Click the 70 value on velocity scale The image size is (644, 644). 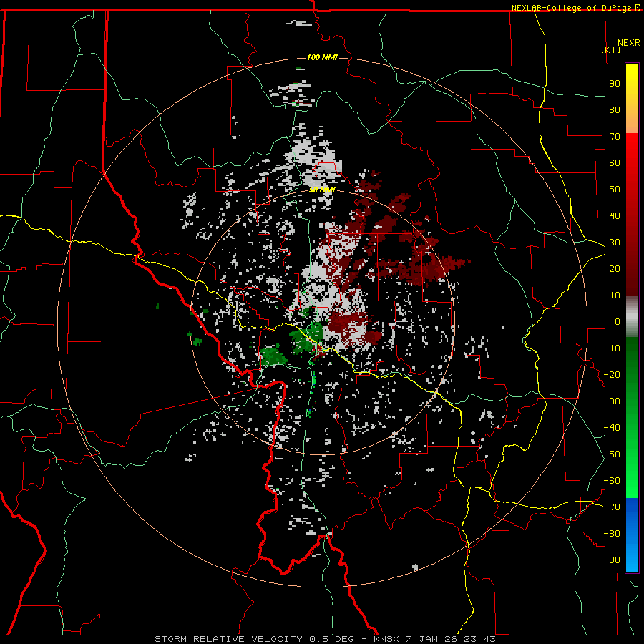pyautogui.click(x=615, y=137)
